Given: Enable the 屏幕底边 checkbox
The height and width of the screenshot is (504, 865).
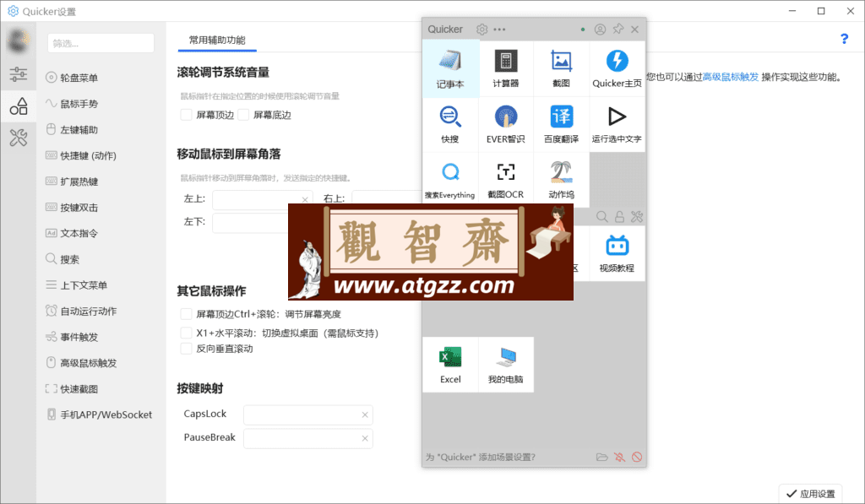Looking at the screenshot, I should [243, 115].
